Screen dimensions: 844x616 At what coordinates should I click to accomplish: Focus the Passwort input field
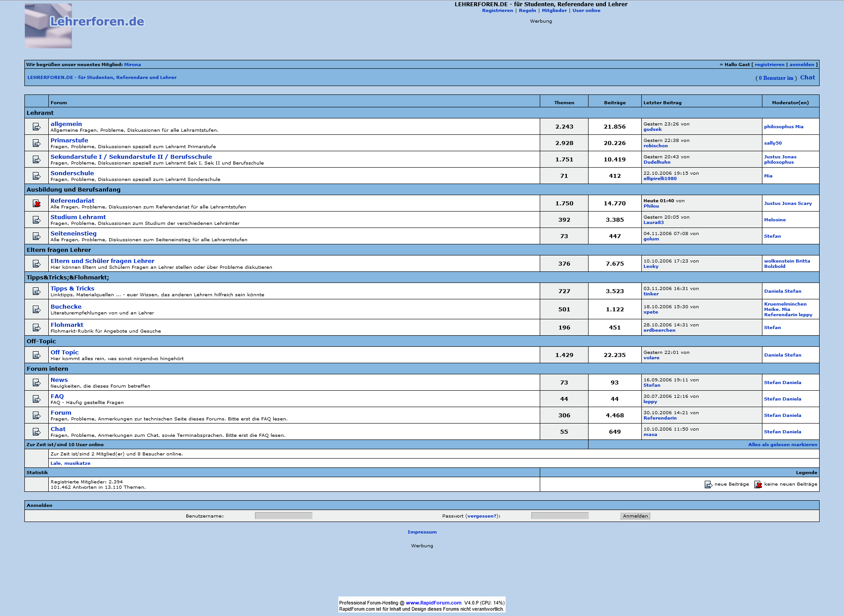click(560, 516)
